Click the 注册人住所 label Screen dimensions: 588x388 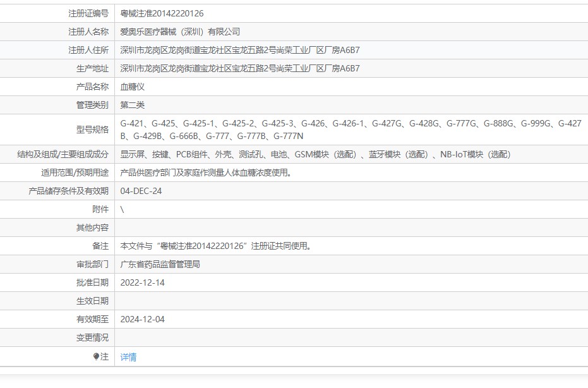(88, 51)
